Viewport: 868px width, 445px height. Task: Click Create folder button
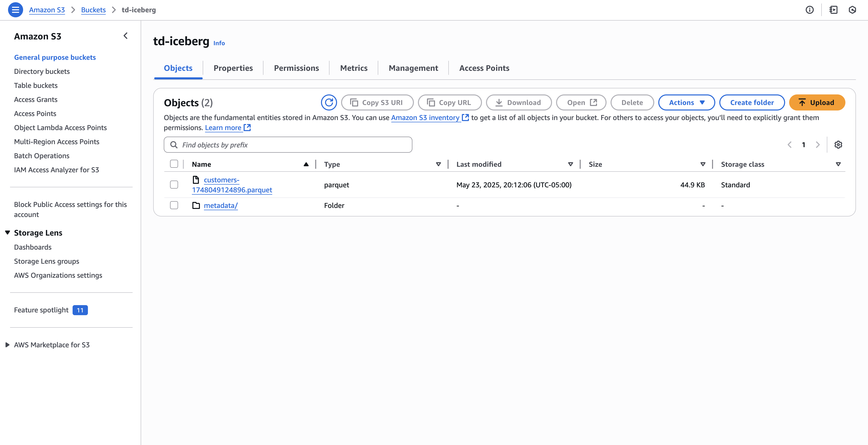[x=752, y=102]
